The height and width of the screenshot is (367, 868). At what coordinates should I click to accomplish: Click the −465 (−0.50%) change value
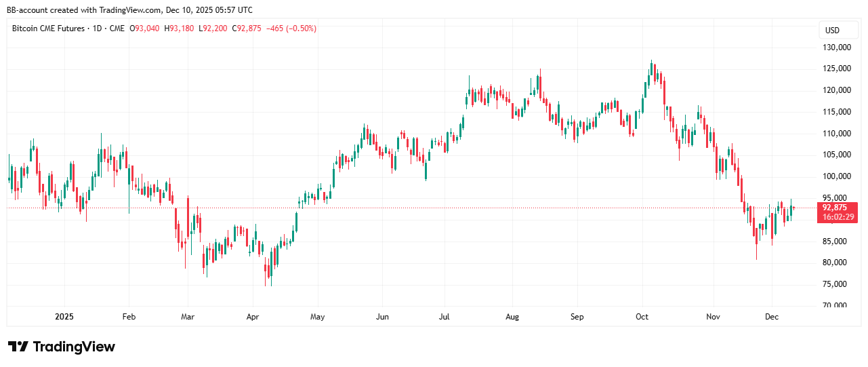[291, 28]
